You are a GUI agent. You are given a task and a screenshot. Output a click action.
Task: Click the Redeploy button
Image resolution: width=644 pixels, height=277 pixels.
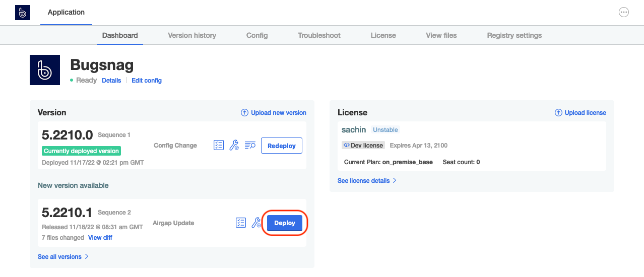click(282, 146)
